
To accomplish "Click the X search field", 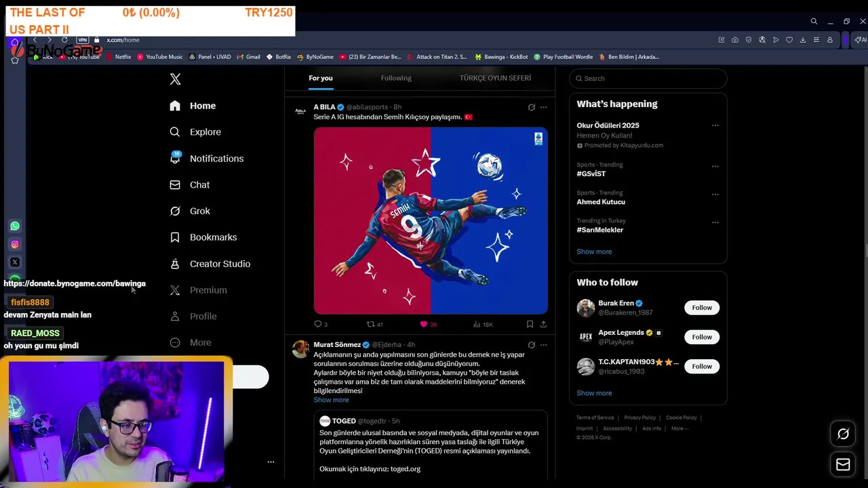I will click(648, 79).
